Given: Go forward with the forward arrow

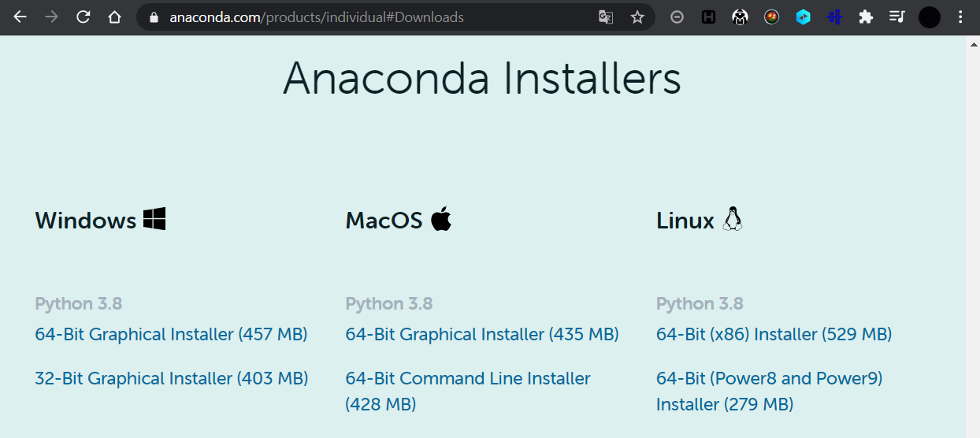Looking at the screenshot, I should pyautogui.click(x=51, y=17).
